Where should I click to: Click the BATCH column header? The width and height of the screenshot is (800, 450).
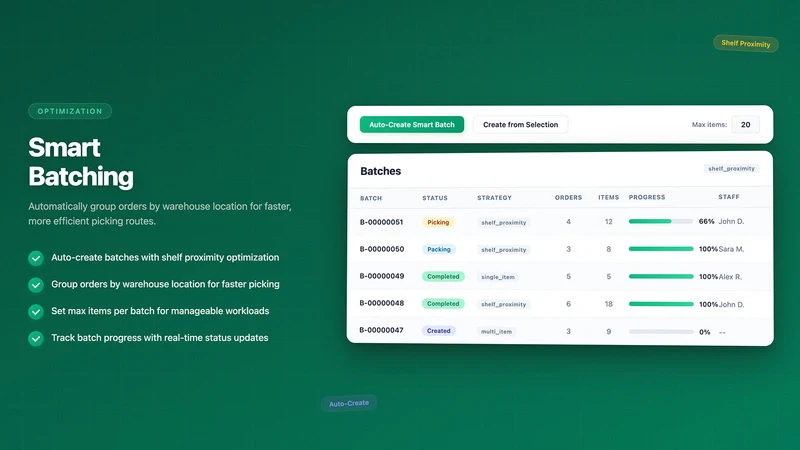[x=371, y=198]
